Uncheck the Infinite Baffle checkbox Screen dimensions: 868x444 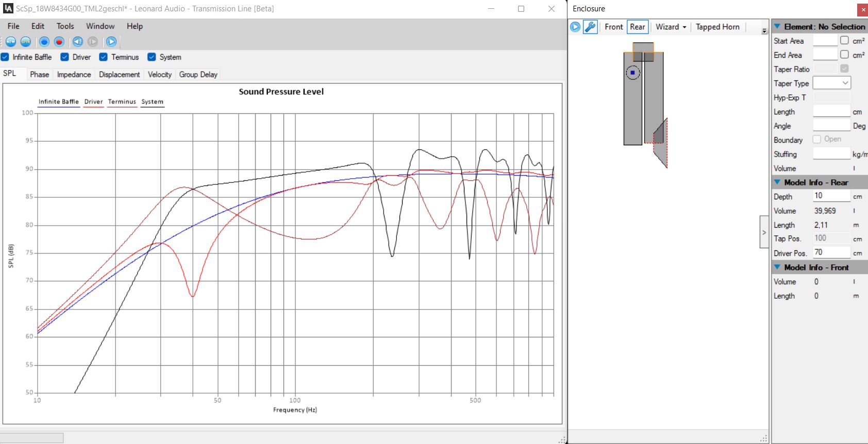point(5,57)
